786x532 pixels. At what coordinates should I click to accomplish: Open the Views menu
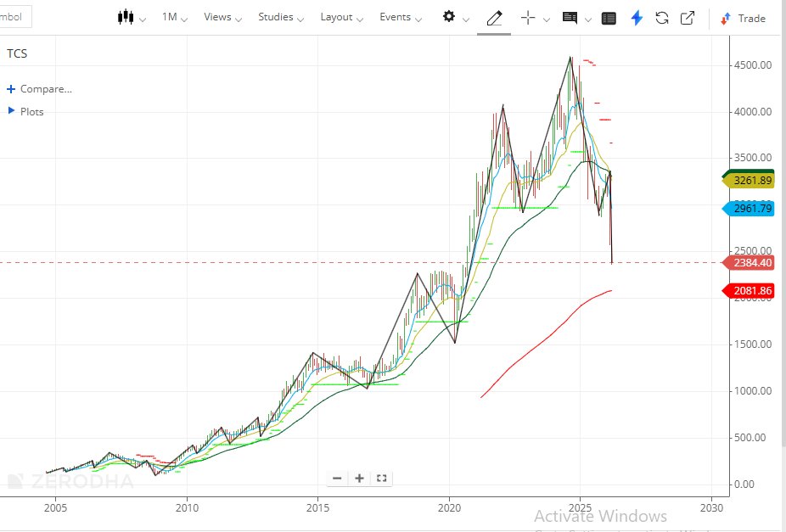pos(222,18)
